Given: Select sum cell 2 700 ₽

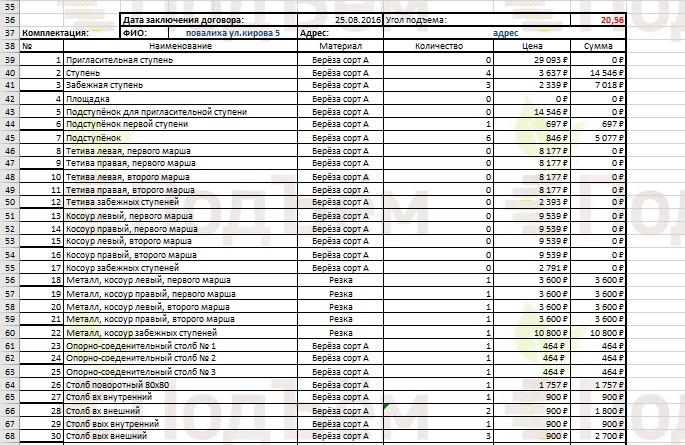Looking at the screenshot, I should pos(598,436).
